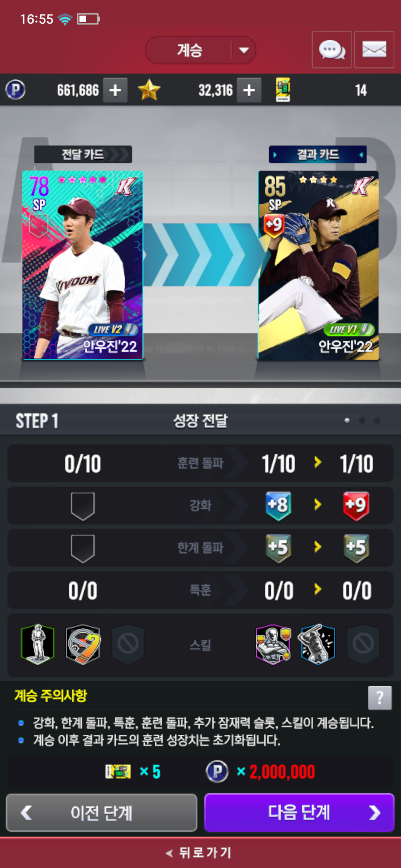Image resolution: width=401 pixels, height=868 pixels.
Task: Open the mailbox envelope icon
Action: click(x=374, y=50)
